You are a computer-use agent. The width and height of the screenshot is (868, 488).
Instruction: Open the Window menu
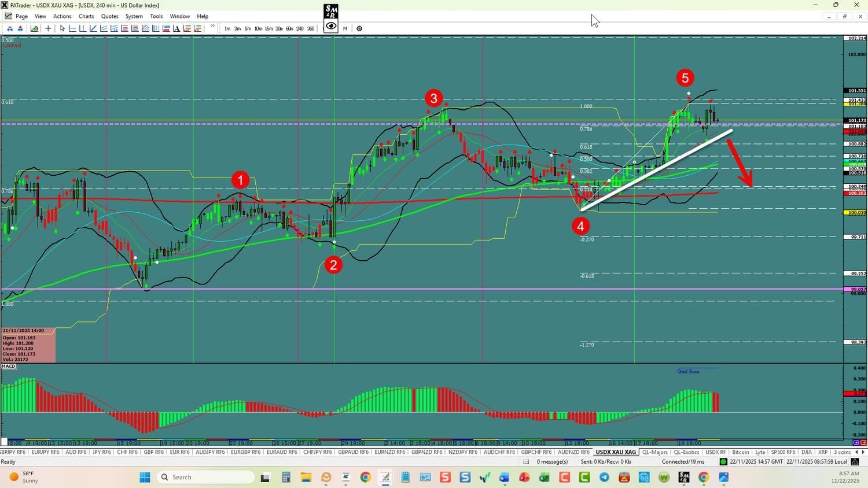[x=180, y=16]
